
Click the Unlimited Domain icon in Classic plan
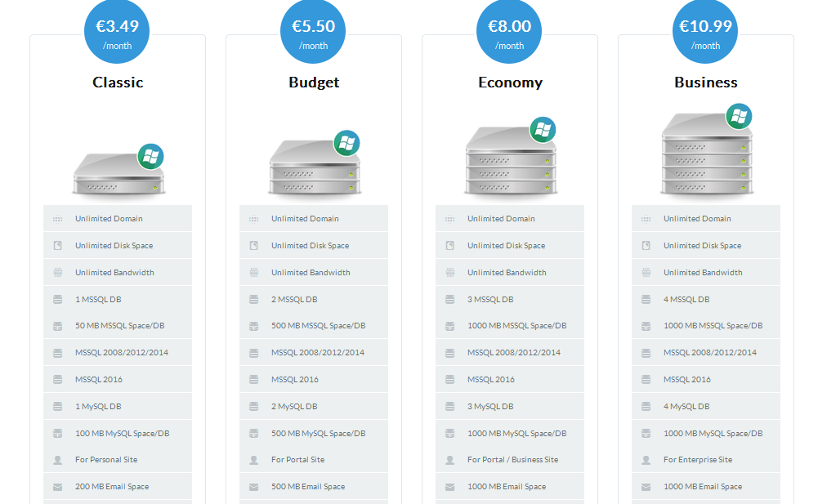point(57,219)
